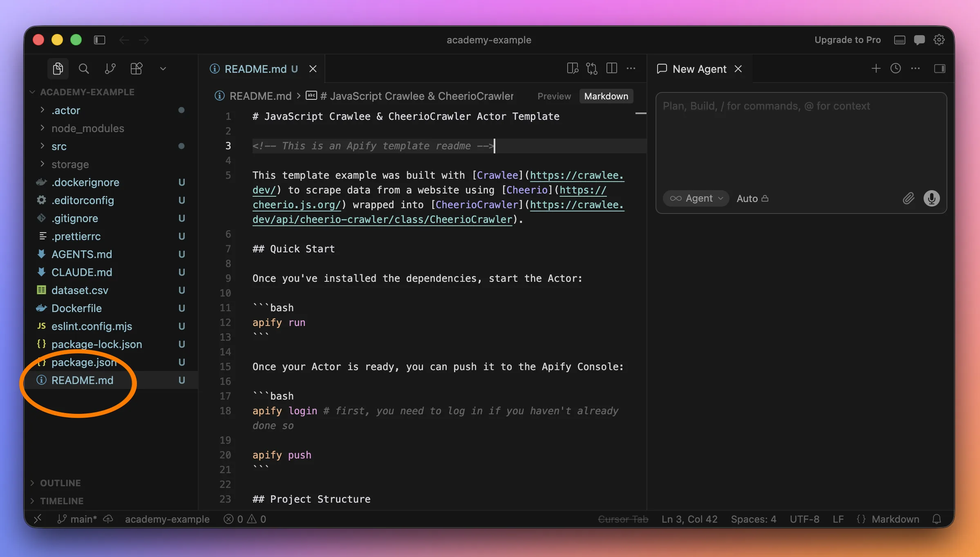Expand the TIMELINE section
The image size is (980, 557).
(x=111, y=501)
